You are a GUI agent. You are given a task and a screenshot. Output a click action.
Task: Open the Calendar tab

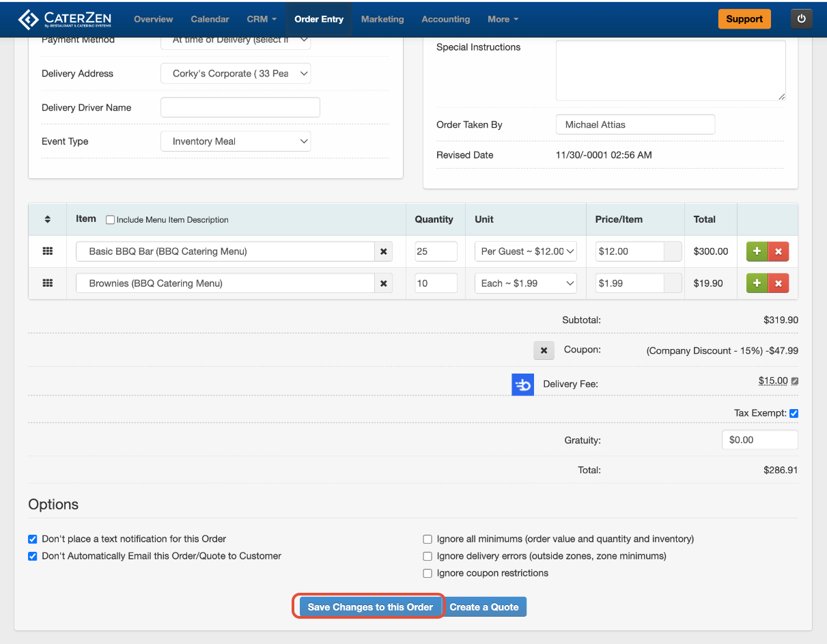click(210, 19)
